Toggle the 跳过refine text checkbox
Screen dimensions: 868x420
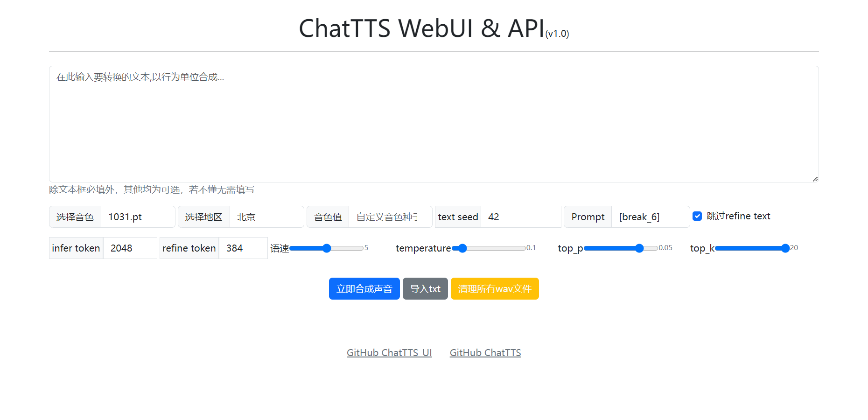[697, 216]
